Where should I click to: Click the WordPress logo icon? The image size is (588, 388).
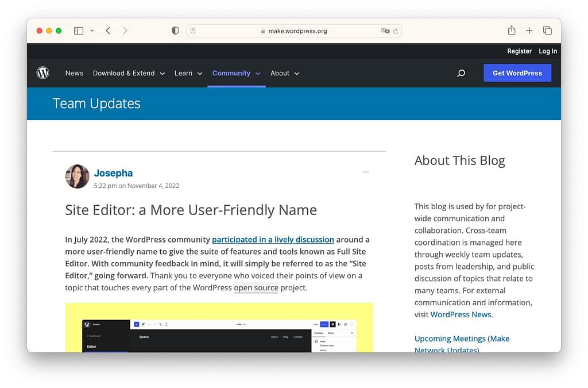click(43, 73)
